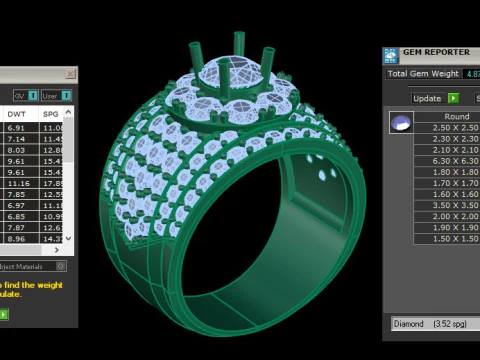This screenshot has height=360, width=480.
Task: Click the DWT column header
Action: coord(21,114)
